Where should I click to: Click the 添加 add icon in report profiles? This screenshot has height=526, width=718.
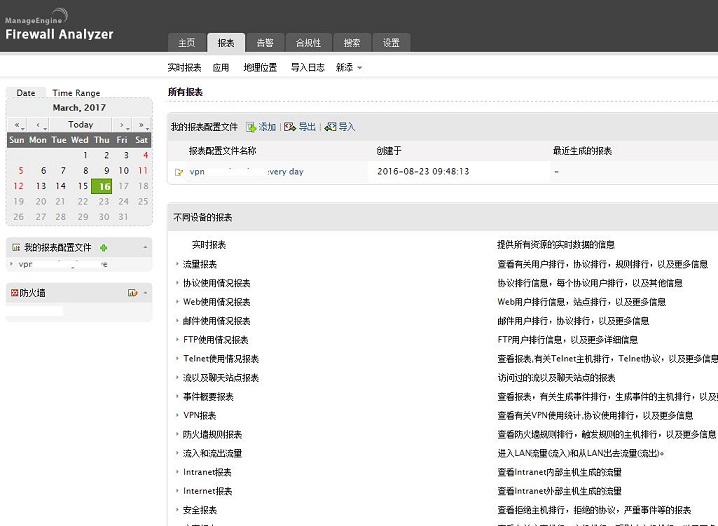(x=252, y=127)
